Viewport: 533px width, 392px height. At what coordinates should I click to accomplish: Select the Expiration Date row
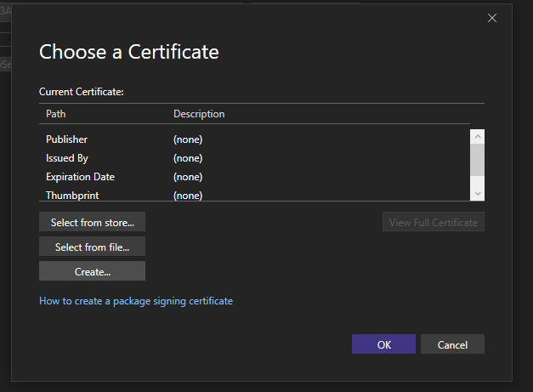80,177
